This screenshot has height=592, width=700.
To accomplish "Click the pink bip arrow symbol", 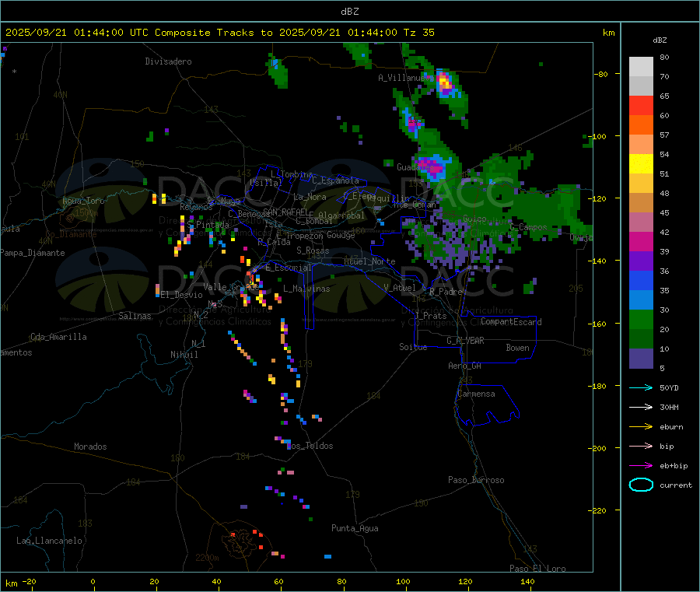I will point(640,446).
